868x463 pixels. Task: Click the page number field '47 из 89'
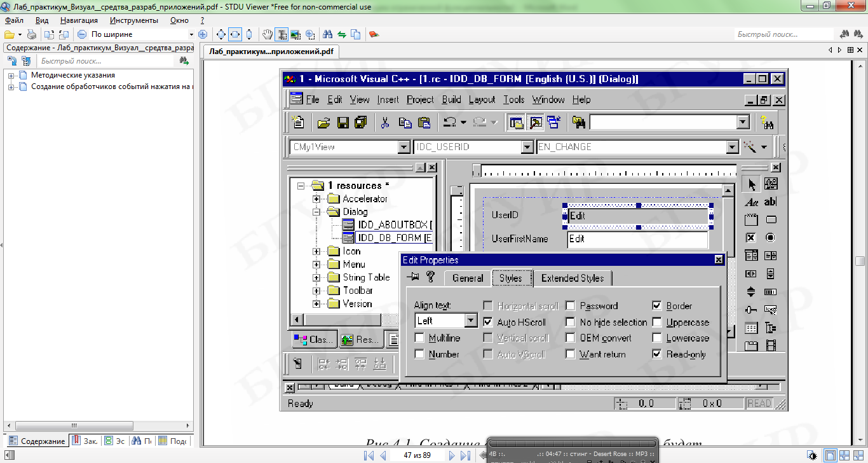coord(417,455)
